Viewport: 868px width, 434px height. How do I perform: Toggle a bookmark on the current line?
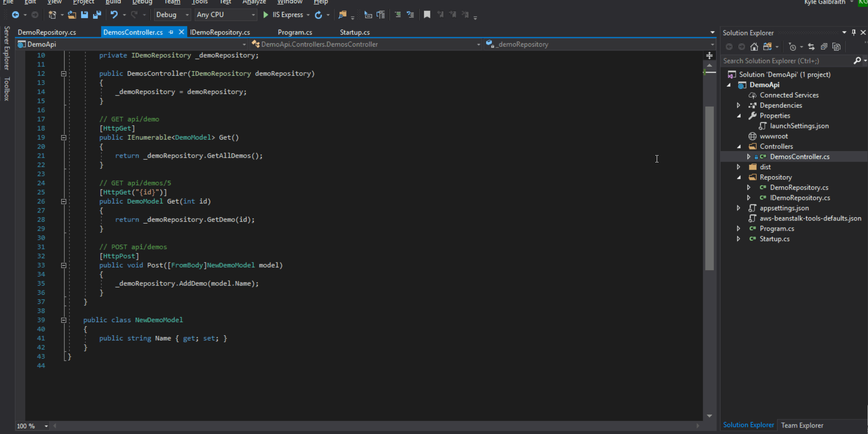[x=427, y=14]
